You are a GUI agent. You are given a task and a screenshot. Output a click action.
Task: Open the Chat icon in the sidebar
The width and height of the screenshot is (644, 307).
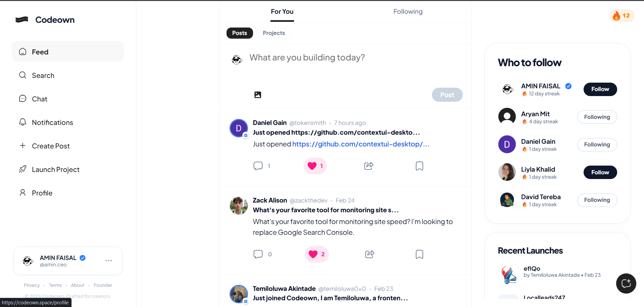coord(22,98)
